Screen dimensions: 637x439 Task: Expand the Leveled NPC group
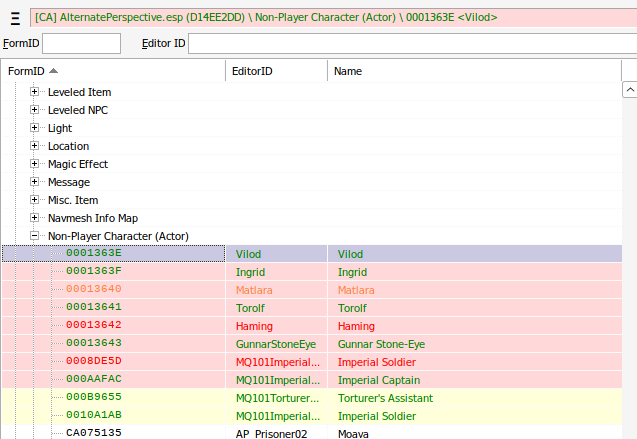(x=35, y=110)
